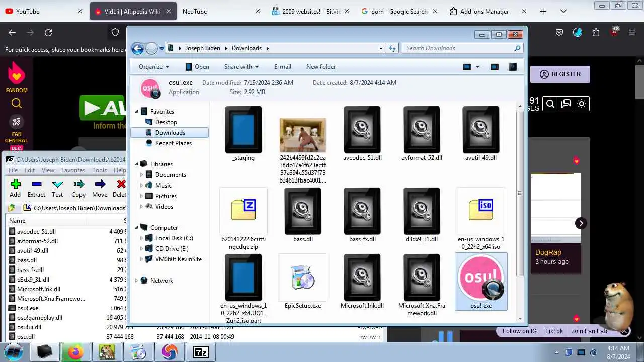Select the iso.part file icon
The image size is (644, 362).
(x=244, y=278)
